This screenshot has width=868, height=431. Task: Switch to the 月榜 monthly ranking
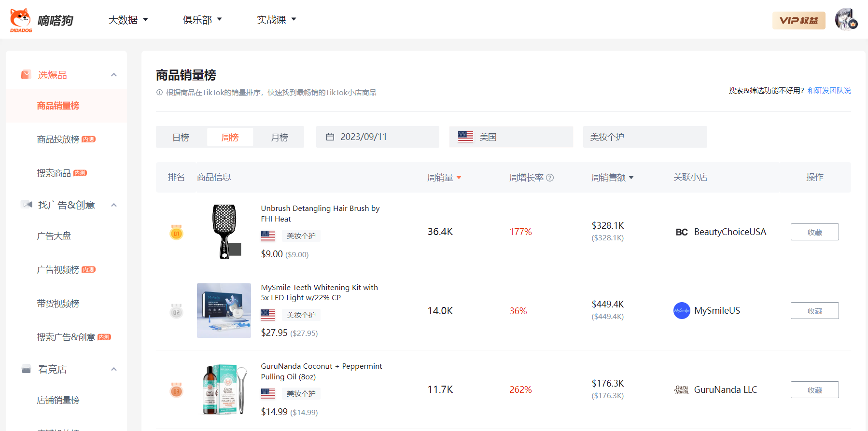[280, 138]
